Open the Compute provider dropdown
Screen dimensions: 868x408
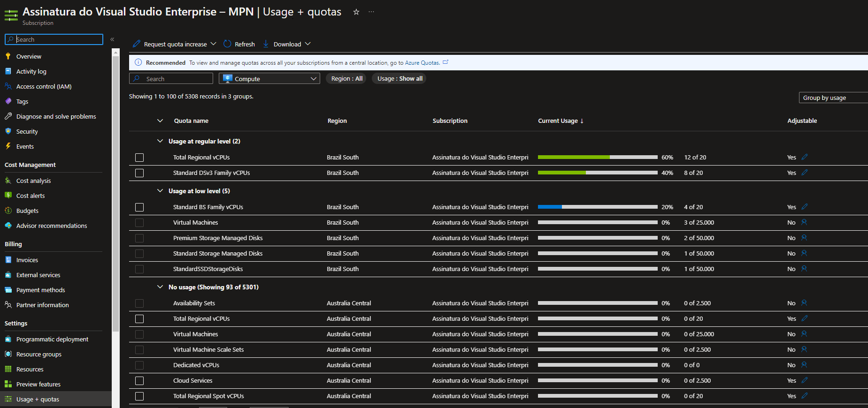pos(269,79)
